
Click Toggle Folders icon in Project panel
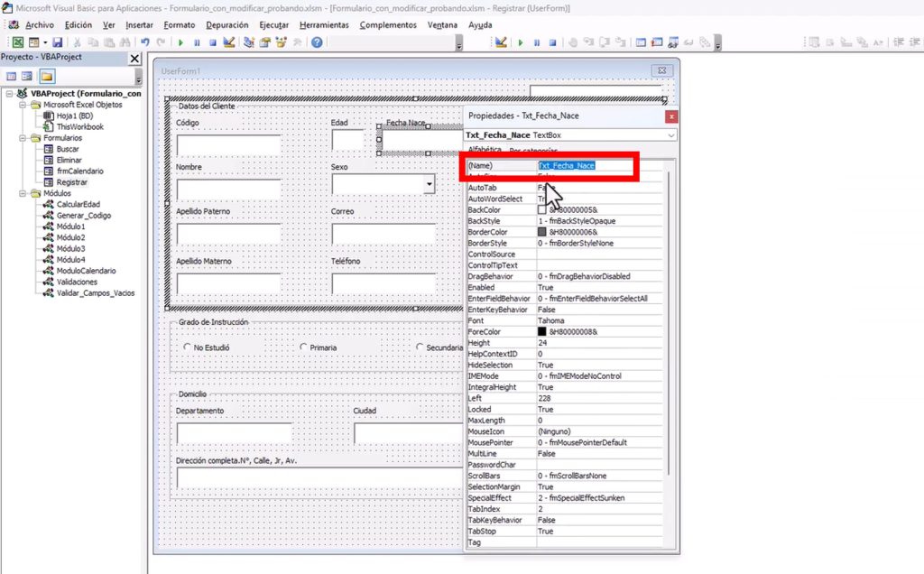46,77
